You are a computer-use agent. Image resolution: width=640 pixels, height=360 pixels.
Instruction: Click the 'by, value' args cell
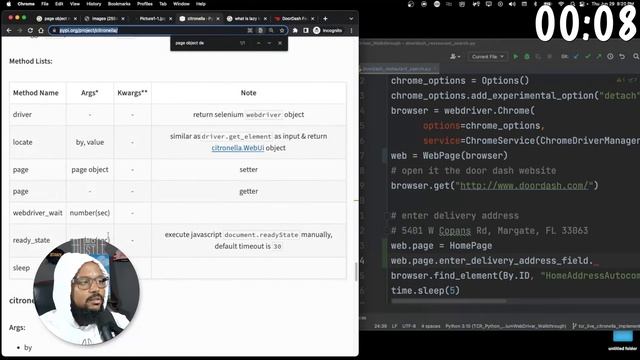90,142
